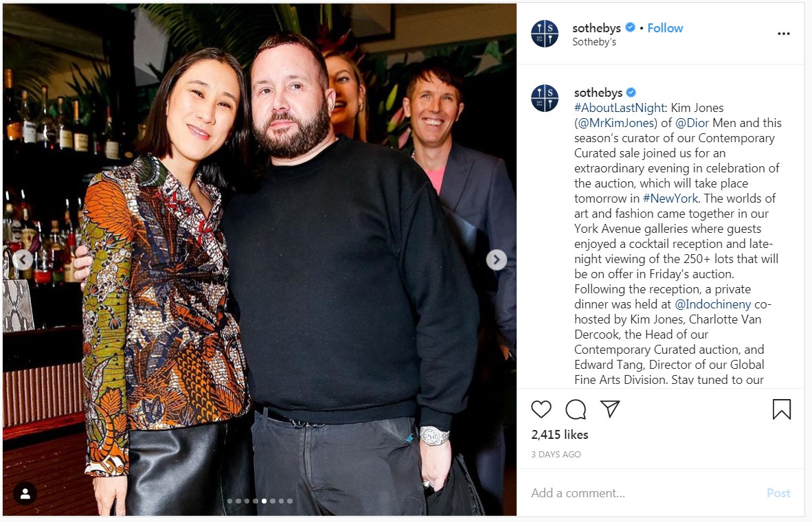The height and width of the screenshot is (522, 812).
Task: Follow the sothebys account
Action: point(665,28)
